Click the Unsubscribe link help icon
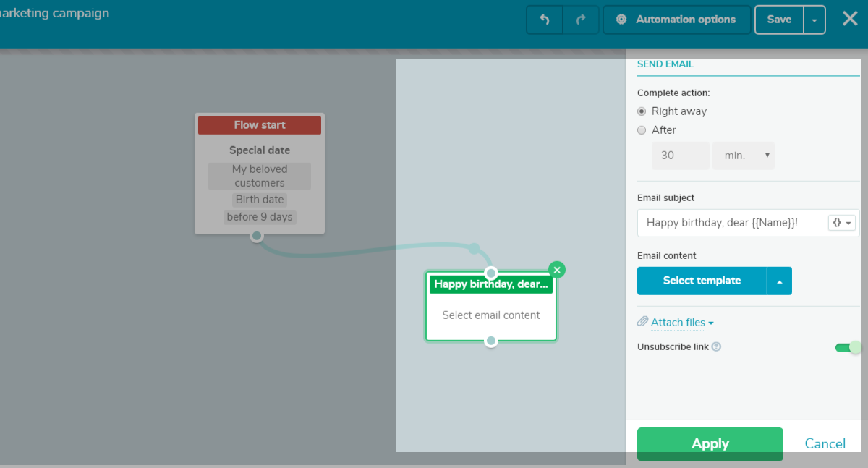This screenshot has height=468, width=868. pos(716,347)
